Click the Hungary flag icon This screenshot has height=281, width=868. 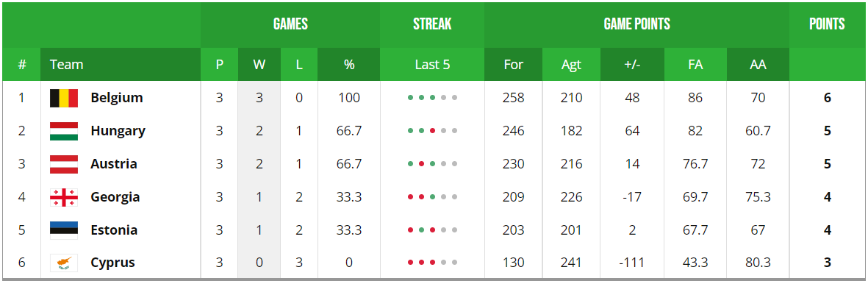coord(64,132)
